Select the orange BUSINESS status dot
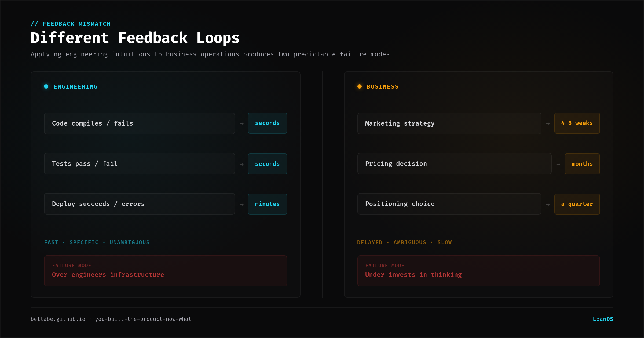The height and width of the screenshot is (338, 644). 359,86
